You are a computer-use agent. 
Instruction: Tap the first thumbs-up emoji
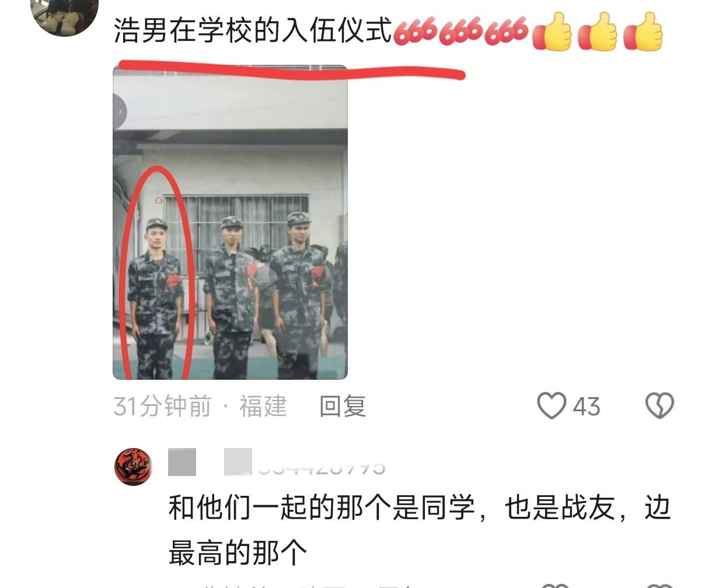tap(552, 32)
